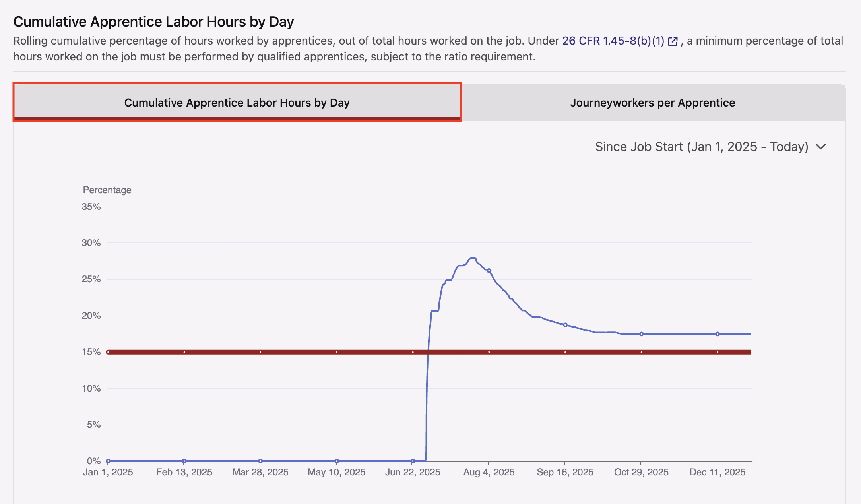Viewport: 861px width, 504px height.
Task: Click the 10% y-axis label
Action: click(91, 388)
